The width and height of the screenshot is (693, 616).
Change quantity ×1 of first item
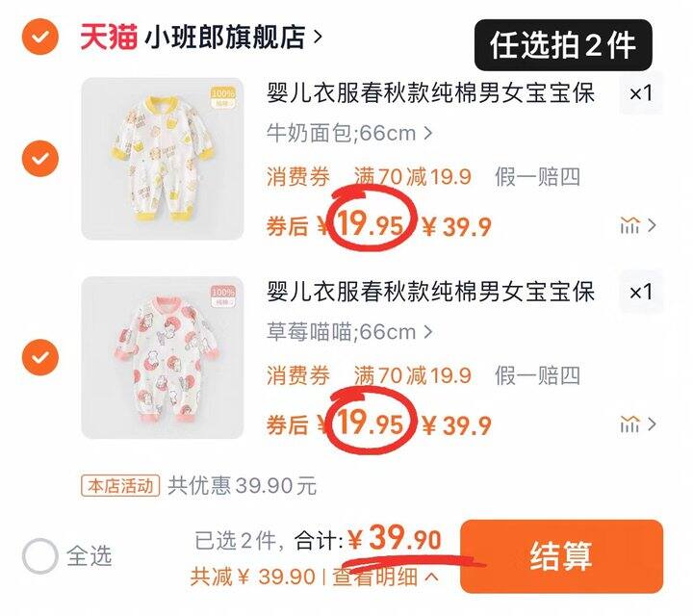pyautogui.click(x=641, y=93)
